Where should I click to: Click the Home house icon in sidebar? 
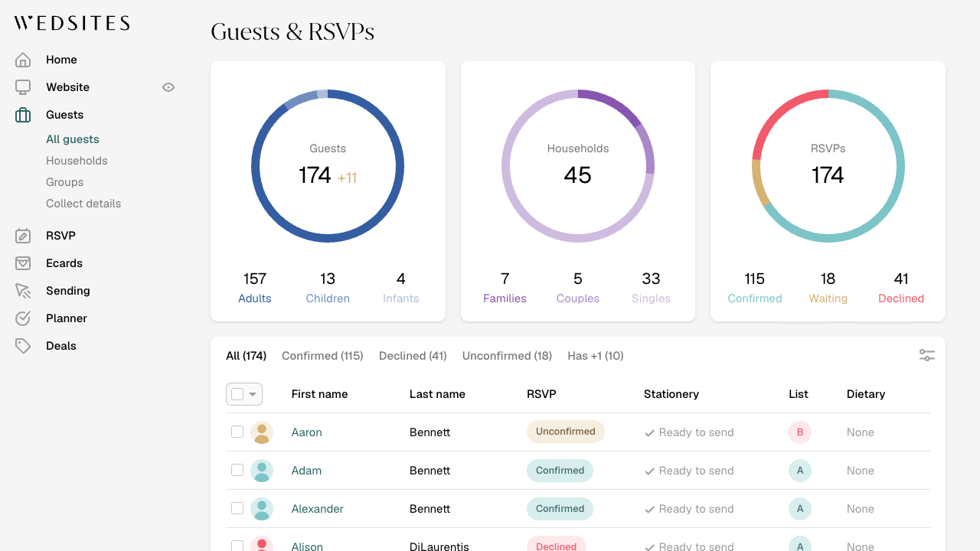point(23,60)
